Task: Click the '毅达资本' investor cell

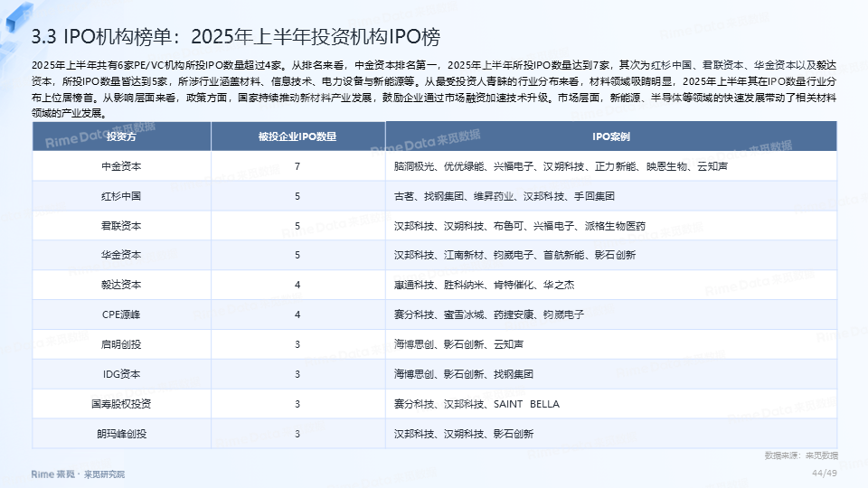Action: (x=121, y=285)
